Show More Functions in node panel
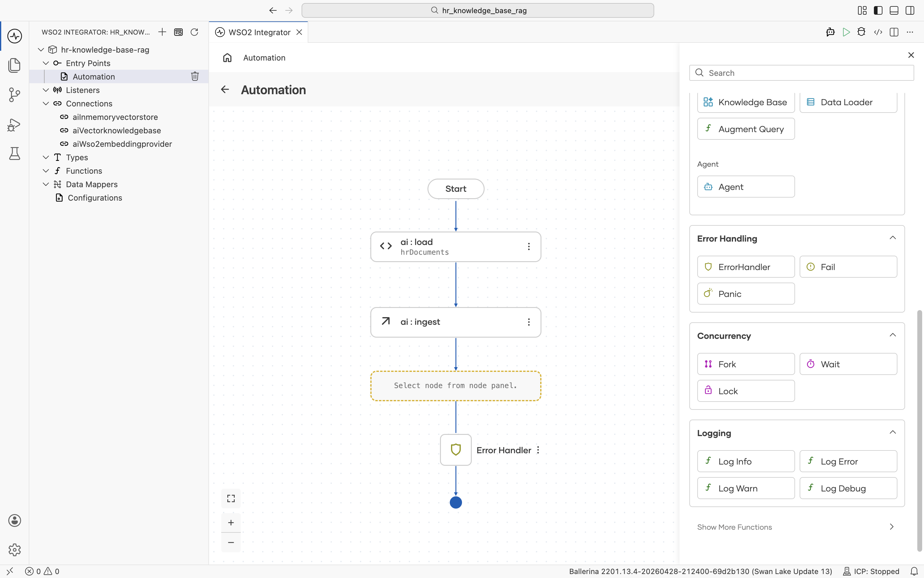This screenshot has height=578, width=924. 797,527
